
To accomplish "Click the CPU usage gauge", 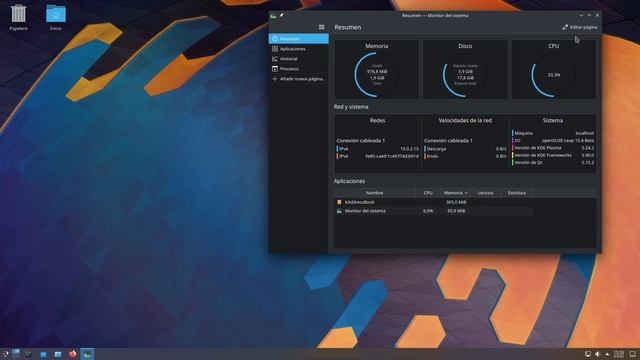I will click(x=553, y=75).
